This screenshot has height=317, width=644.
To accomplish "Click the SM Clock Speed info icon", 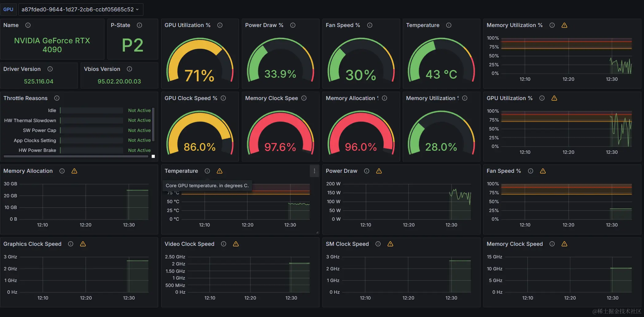I will click(x=378, y=244).
